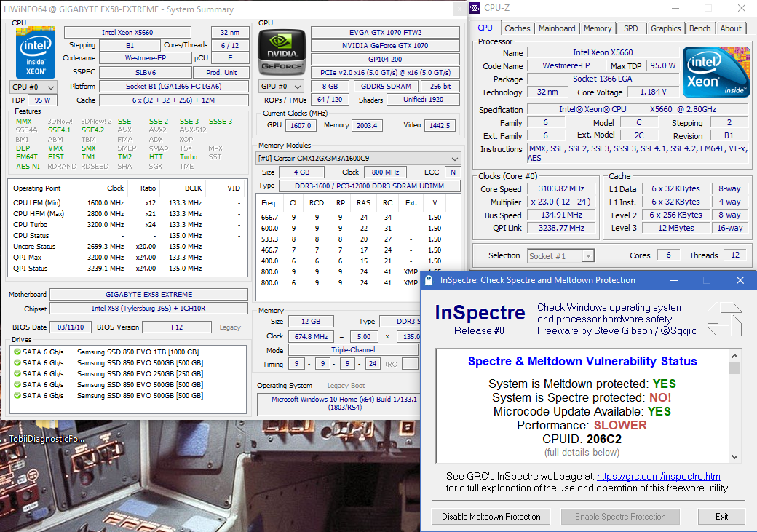Click the Prod. Unit button in HWiNFO

(221, 73)
